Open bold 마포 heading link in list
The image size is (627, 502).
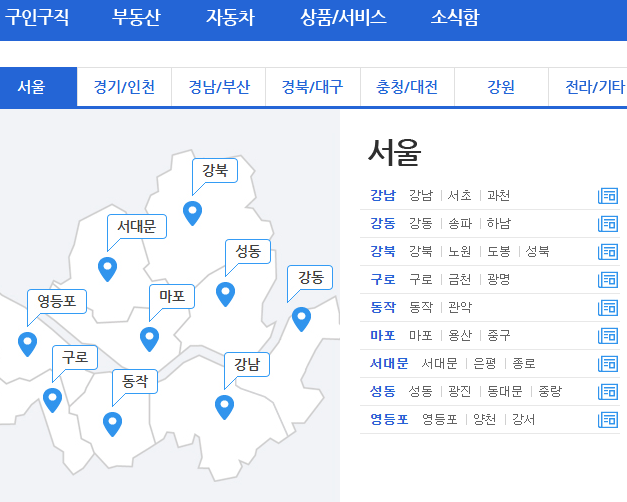tap(383, 335)
